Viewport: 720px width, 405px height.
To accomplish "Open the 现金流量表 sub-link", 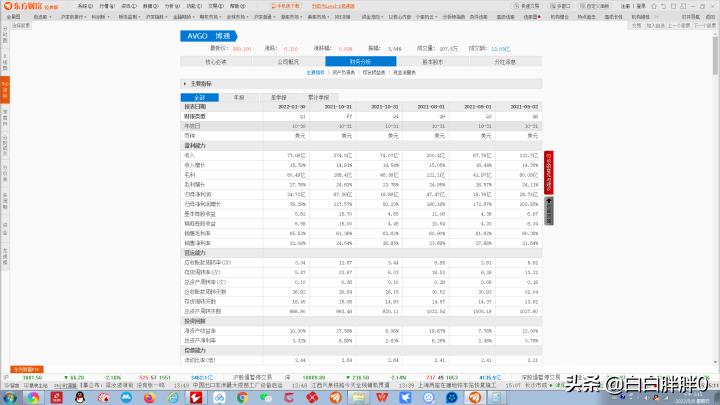I will (x=404, y=73).
